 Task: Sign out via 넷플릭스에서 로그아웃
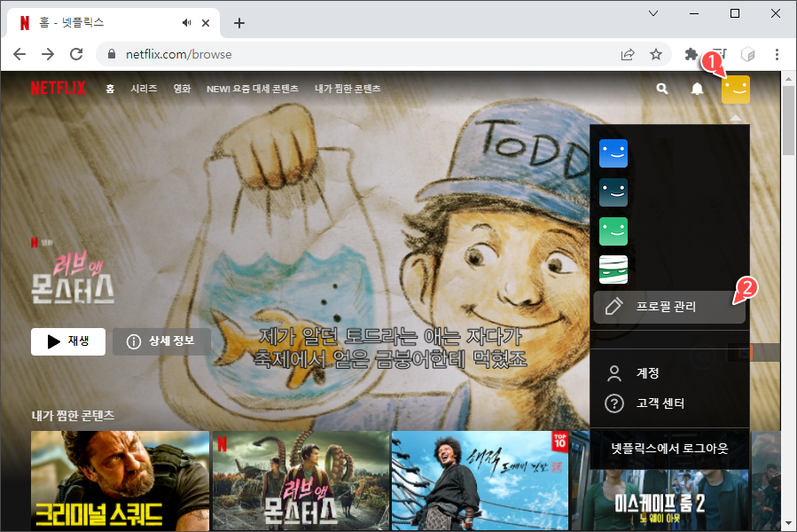point(668,450)
